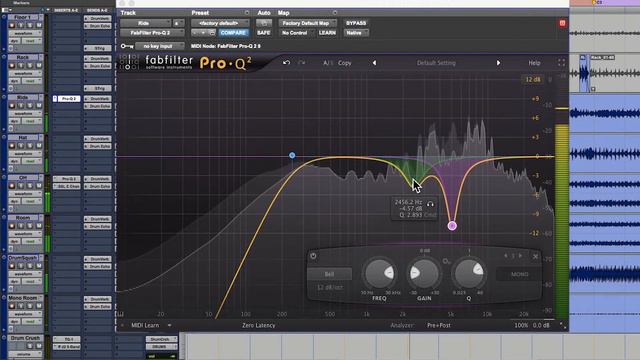640x360 pixels.
Task: Open the Bell filter shape dropdown
Action: (x=329, y=274)
